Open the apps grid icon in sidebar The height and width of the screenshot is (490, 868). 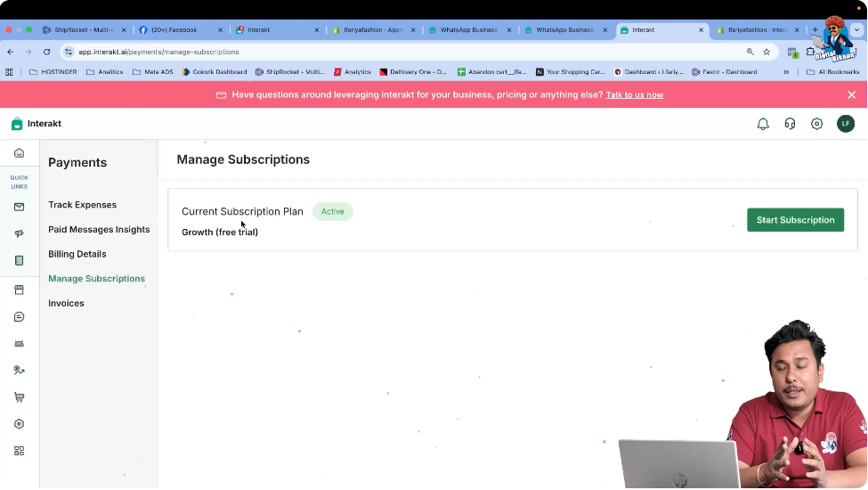coord(20,451)
